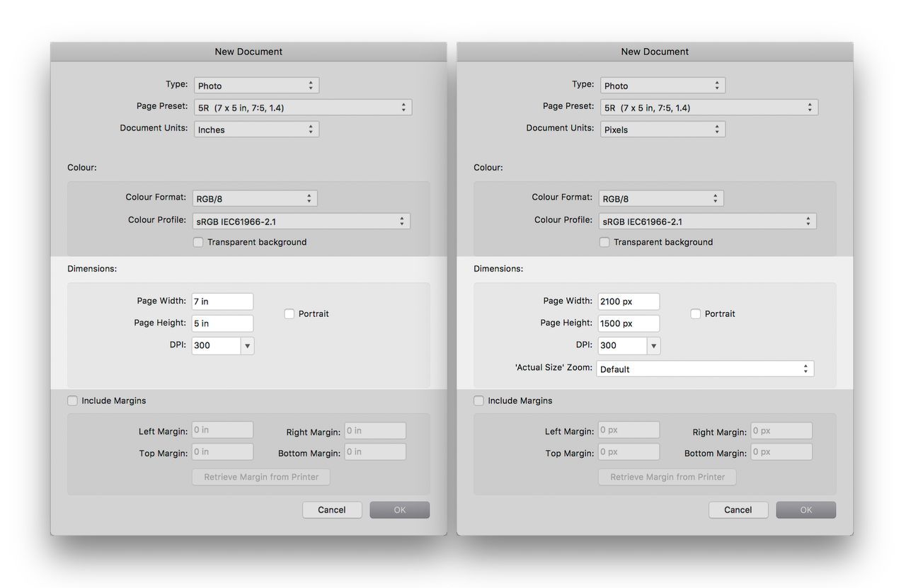906x588 pixels.
Task: Click Right Margin field showing 0 in
Action: coord(375,431)
